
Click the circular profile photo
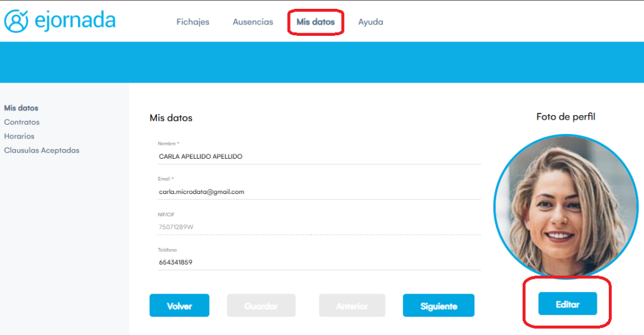point(565,205)
